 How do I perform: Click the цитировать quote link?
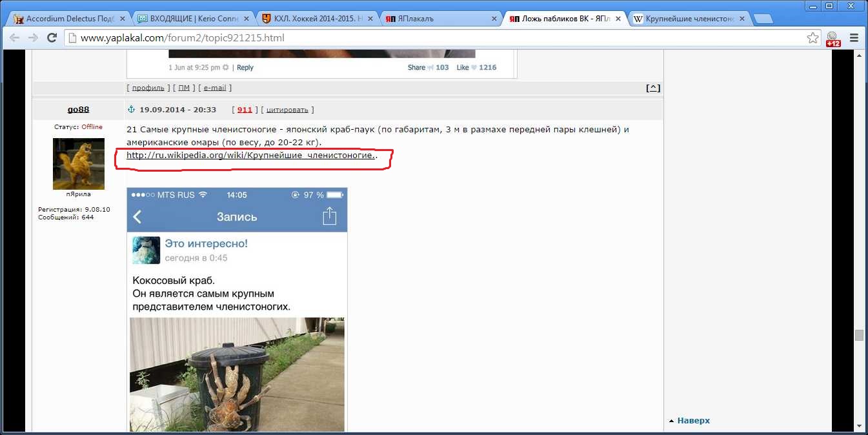pyautogui.click(x=287, y=110)
